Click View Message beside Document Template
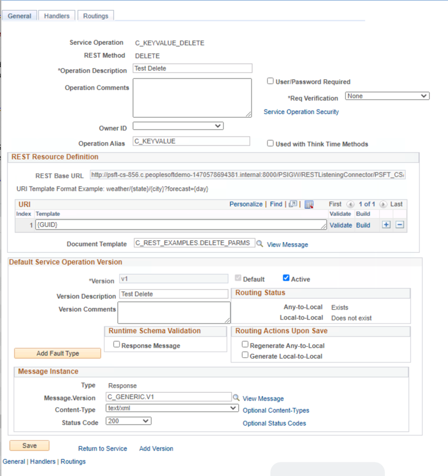This screenshot has height=476, width=448. [287, 244]
